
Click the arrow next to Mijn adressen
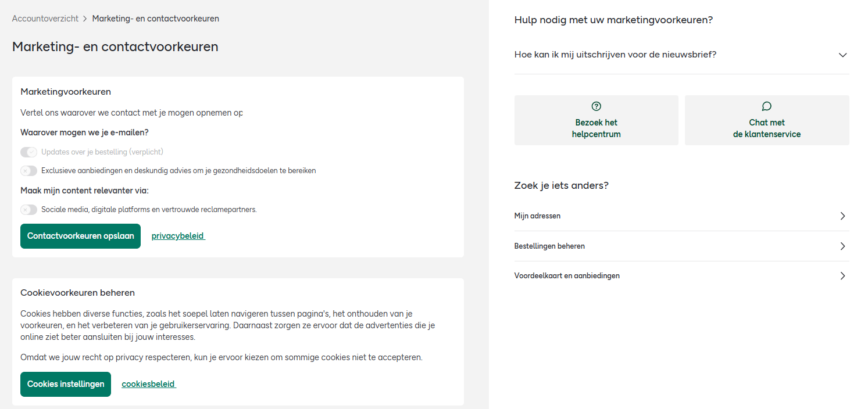click(842, 216)
